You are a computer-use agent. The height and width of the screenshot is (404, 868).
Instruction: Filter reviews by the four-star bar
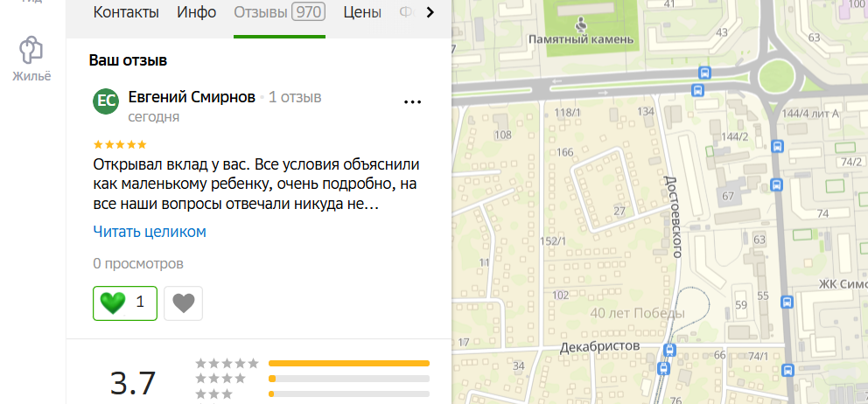point(349,380)
